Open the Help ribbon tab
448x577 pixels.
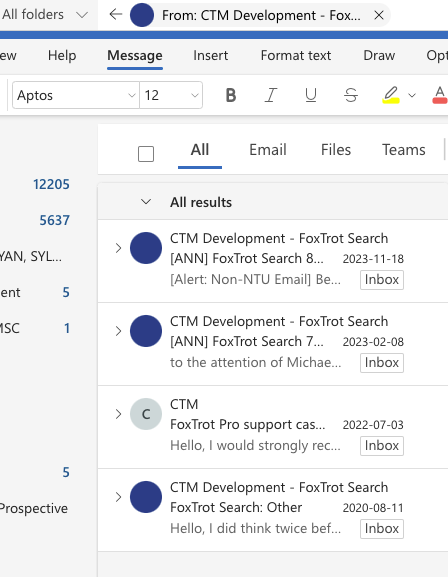pos(62,56)
